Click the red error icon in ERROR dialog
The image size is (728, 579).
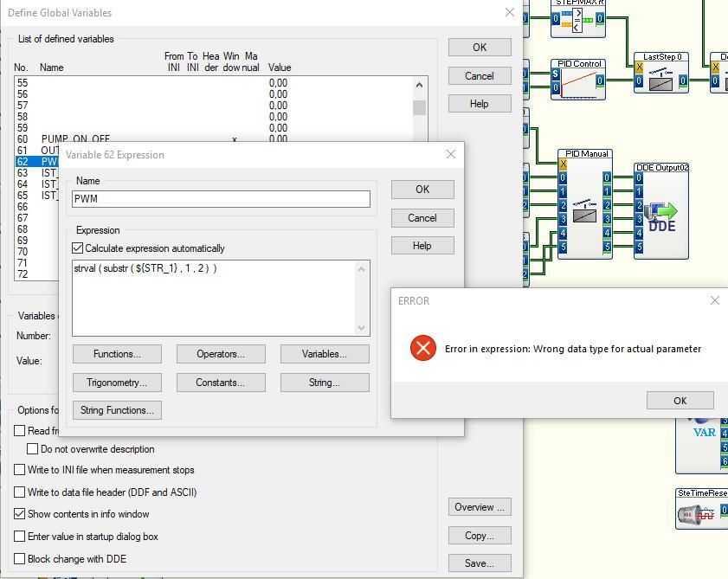click(423, 348)
